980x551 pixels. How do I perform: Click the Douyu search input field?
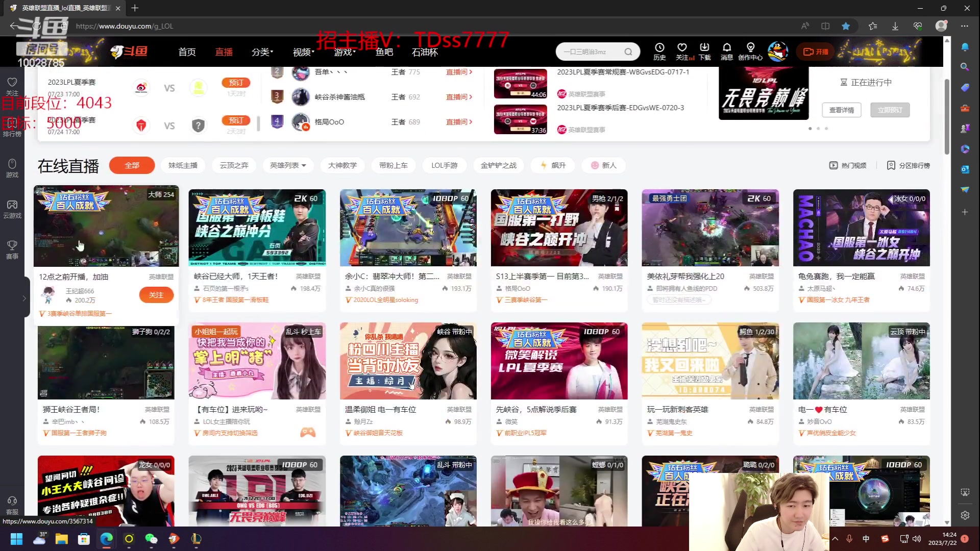[590, 52]
